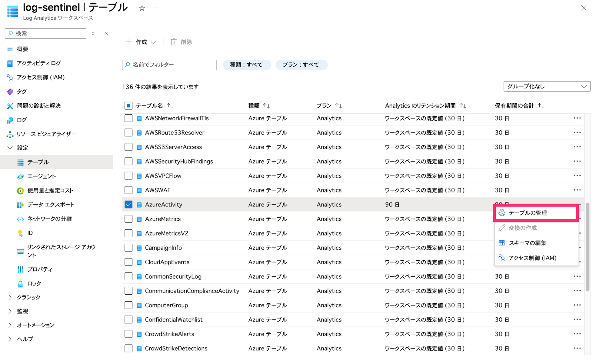Open 概要 overview icon in sidebar

tap(10, 49)
